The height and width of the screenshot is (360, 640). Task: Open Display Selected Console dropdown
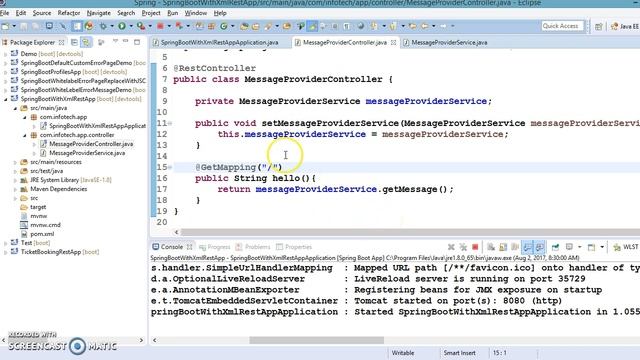click(580, 247)
